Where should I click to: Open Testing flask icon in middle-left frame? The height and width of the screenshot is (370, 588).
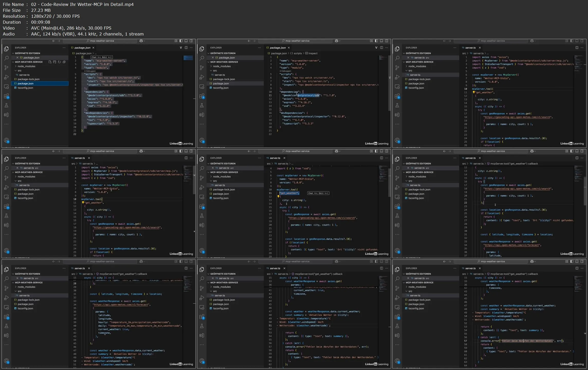(x=6, y=216)
